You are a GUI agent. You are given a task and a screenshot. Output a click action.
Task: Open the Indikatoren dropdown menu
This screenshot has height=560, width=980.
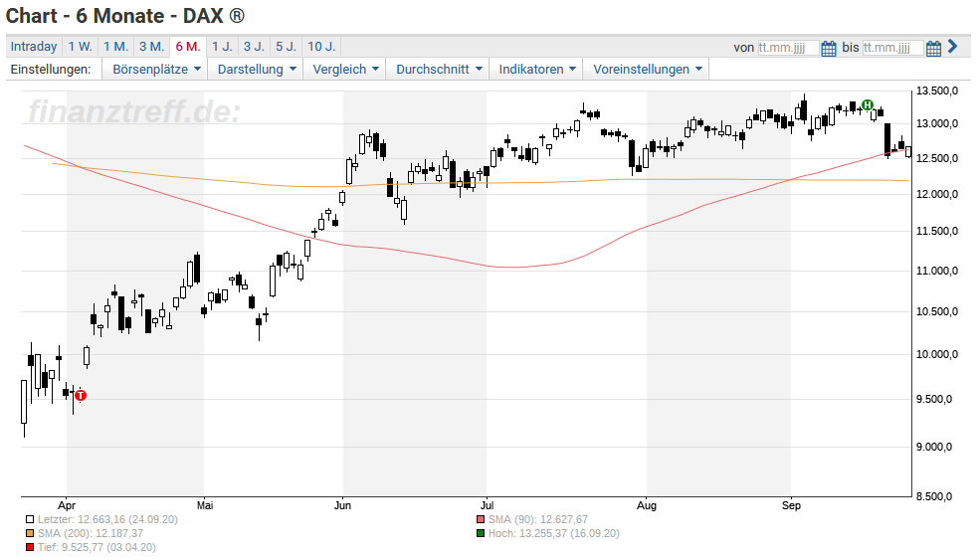coord(537,70)
